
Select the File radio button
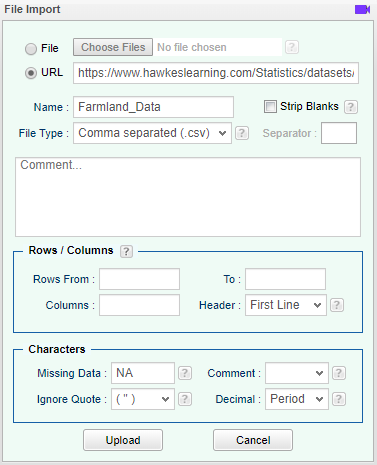[31, 49]
